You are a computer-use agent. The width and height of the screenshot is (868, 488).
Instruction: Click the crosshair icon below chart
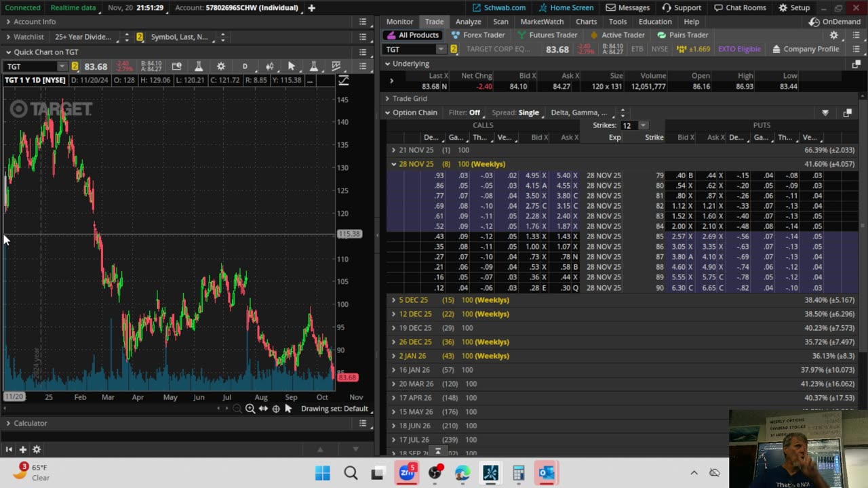(276, 409)
